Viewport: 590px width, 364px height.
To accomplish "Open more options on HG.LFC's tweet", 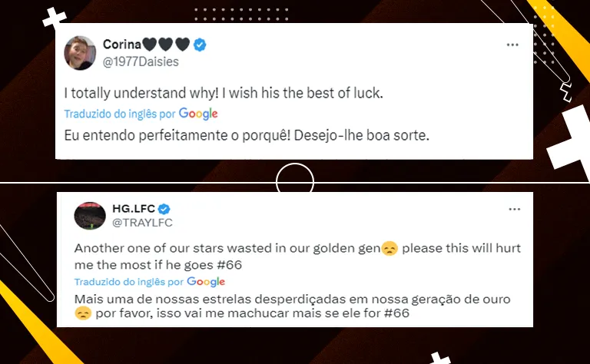I will click(x=512, y=209).
